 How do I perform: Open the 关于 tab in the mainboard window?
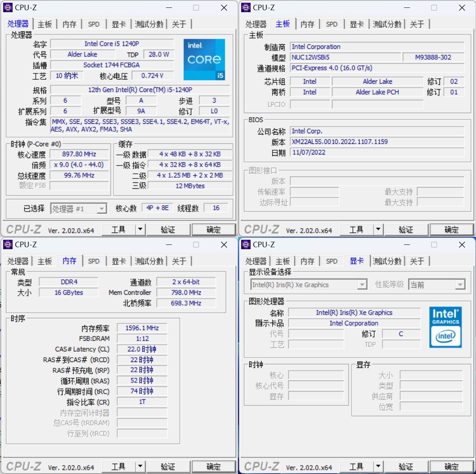coord(417,24)
